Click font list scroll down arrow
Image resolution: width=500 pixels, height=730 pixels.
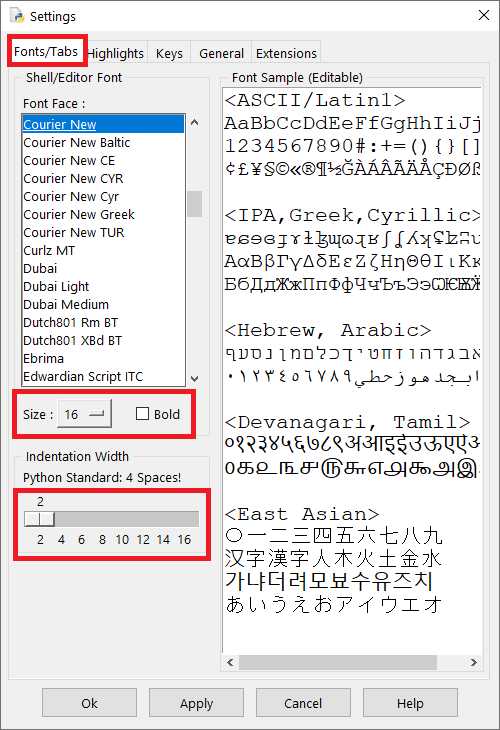point(195,379)
